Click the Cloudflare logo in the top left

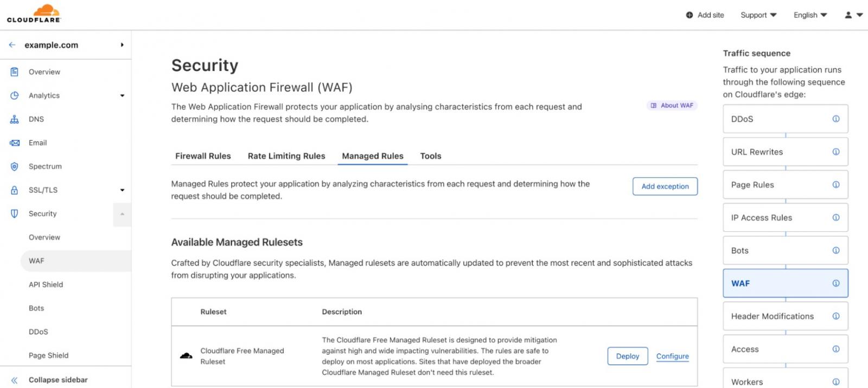click(x=33, y=14)
